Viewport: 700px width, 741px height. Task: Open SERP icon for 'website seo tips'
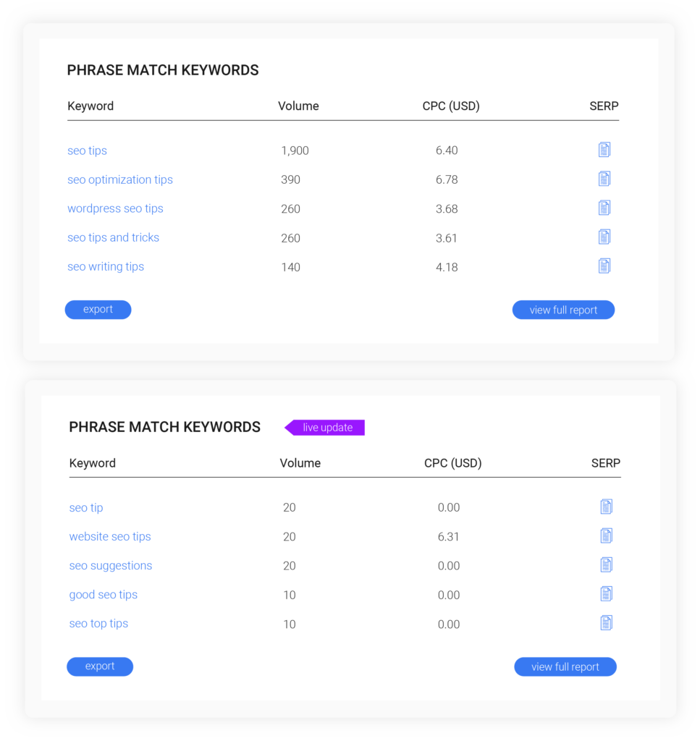606,536
